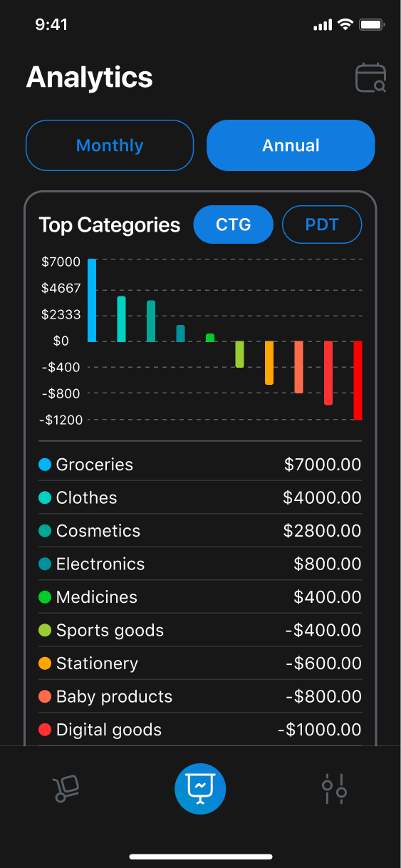Click the orange Stationery color dot
The height and width of the screenshot is (868, 401).
(45, 663)
